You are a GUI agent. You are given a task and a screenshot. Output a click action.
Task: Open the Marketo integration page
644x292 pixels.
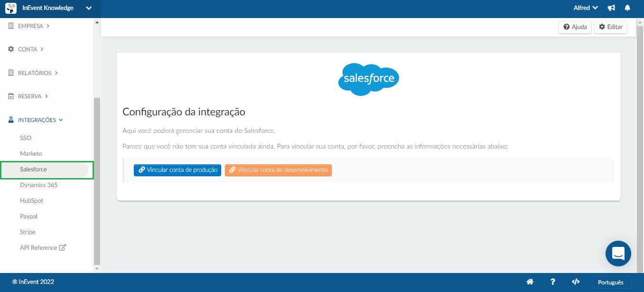click(x=31, y=154)
